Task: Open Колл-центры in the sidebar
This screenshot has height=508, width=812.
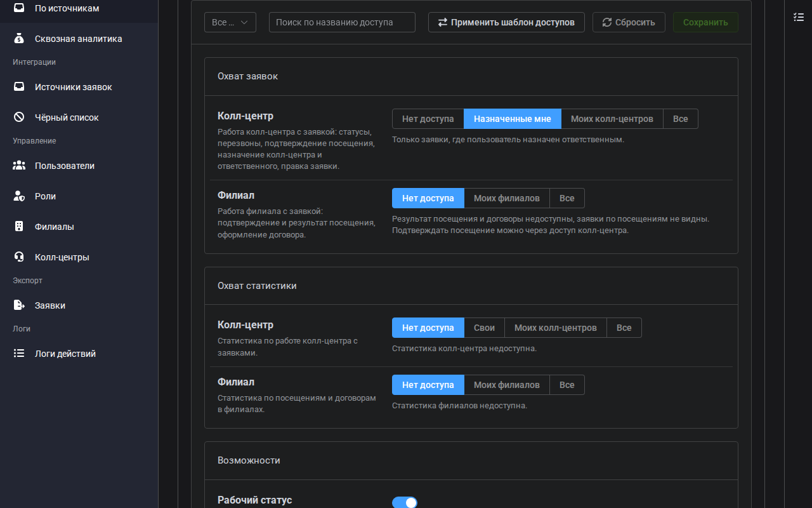Action: 79,257
